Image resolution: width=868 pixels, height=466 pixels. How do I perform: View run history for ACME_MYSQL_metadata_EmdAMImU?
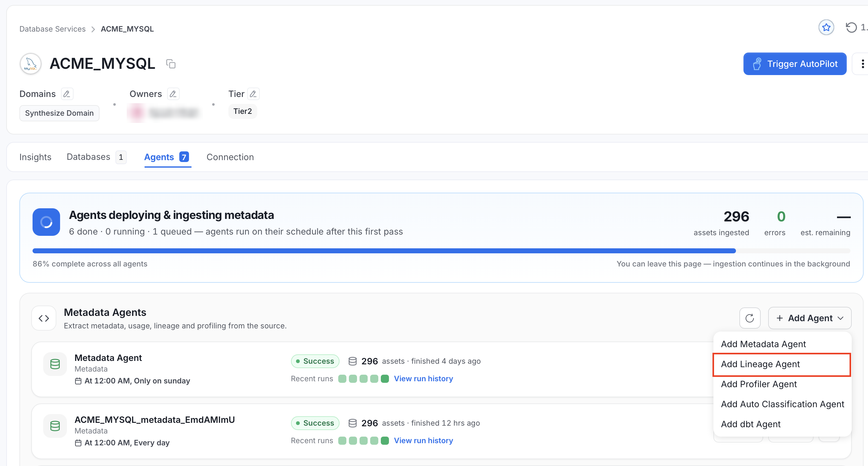[424, 441]
